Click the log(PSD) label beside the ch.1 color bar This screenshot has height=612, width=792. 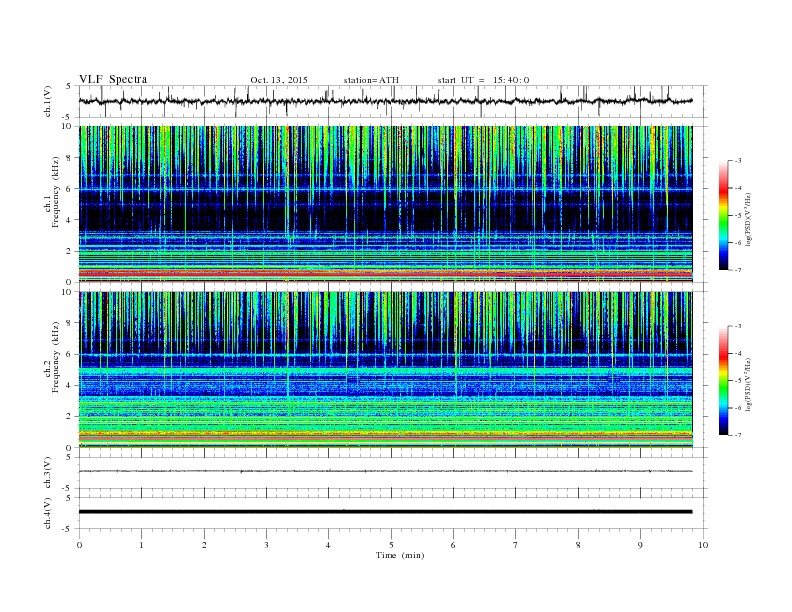coord(748,219)
